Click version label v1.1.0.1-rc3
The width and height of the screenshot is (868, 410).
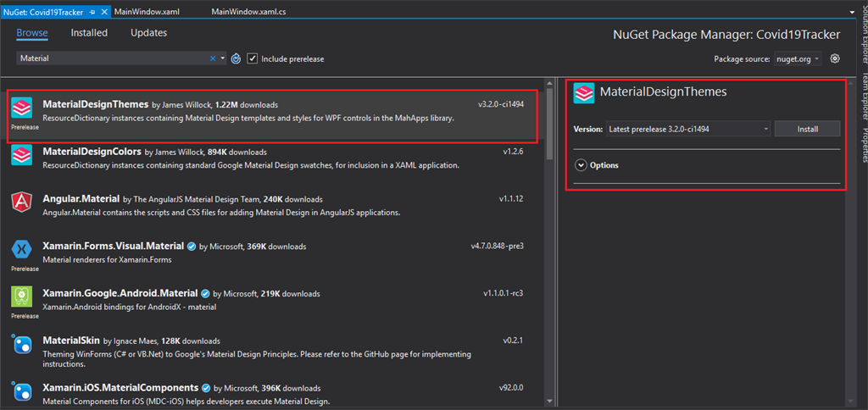[x=504, y=293]
